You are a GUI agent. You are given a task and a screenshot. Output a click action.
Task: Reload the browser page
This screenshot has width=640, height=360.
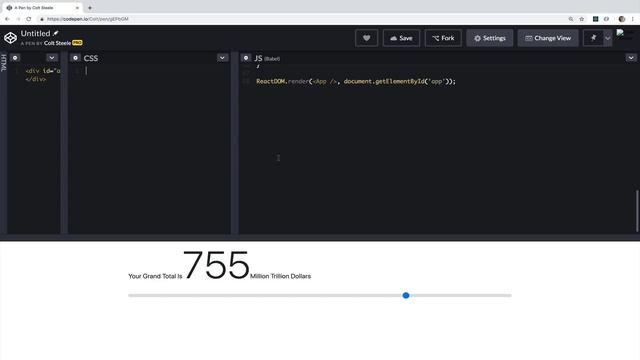[x=29, y=19]
